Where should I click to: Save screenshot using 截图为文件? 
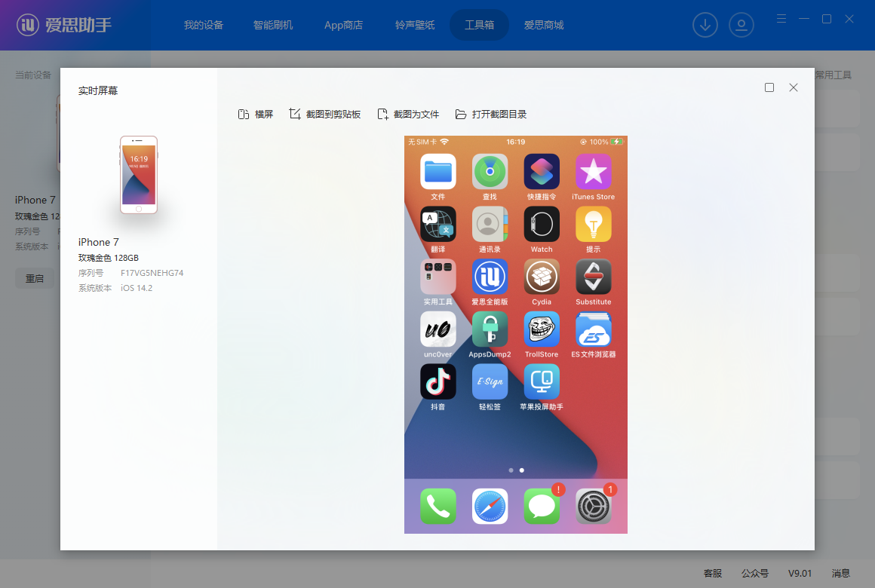click(408, 115)
